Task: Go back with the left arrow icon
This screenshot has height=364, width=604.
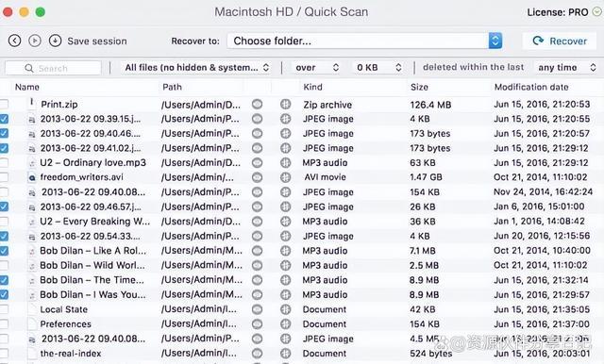Action: coord(15,41)
